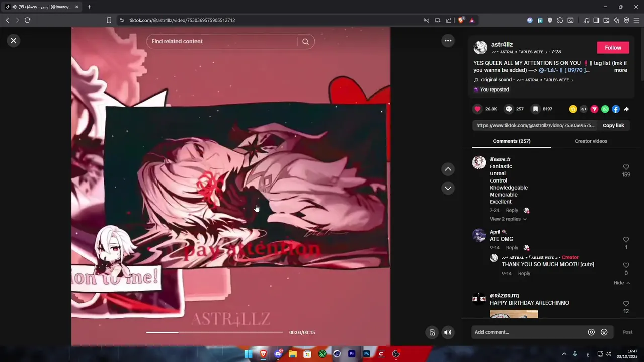
Task: Reload the page in browser
Action: 27,20
